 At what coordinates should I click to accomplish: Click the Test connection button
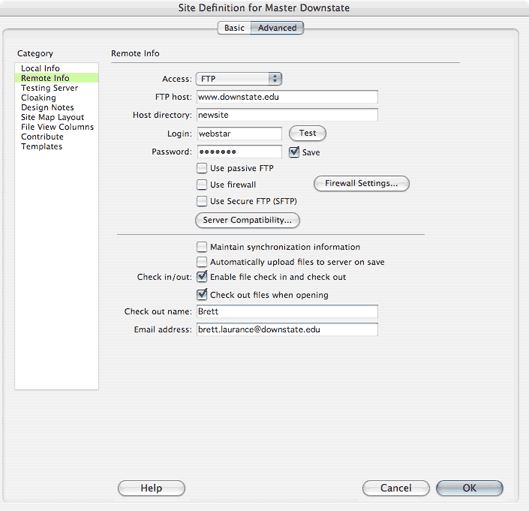(307, 133)
